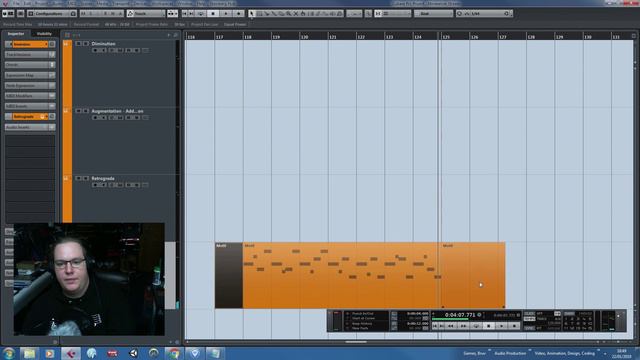Expand the MIDI Modifiers inspector section

coord(30,96)
